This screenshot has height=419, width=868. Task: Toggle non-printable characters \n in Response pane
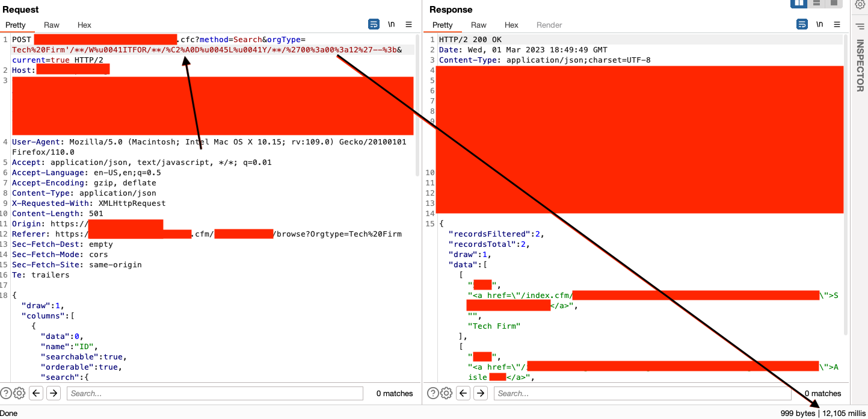[819, 25]
